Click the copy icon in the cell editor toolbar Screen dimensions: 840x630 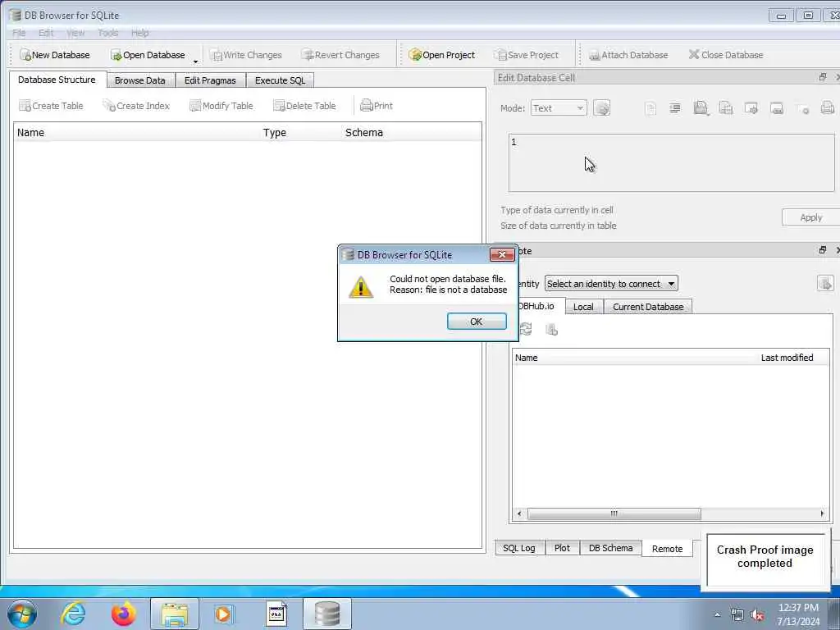coord(726,108)
